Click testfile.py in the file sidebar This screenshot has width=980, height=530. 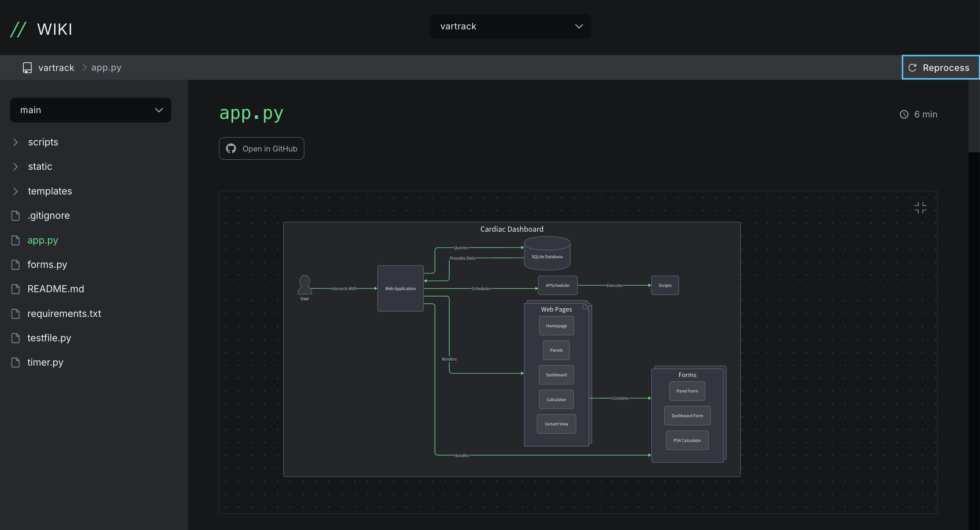(49, 337)
